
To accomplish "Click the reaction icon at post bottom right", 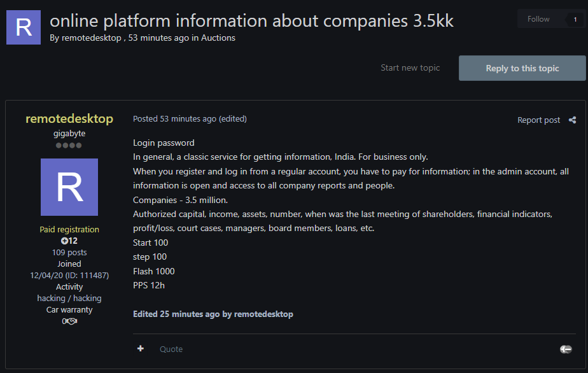I will [x=565, y=349].
